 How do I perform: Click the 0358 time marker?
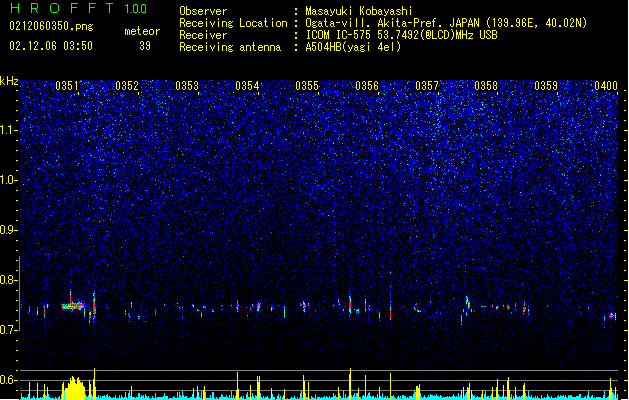coord(486,86)
